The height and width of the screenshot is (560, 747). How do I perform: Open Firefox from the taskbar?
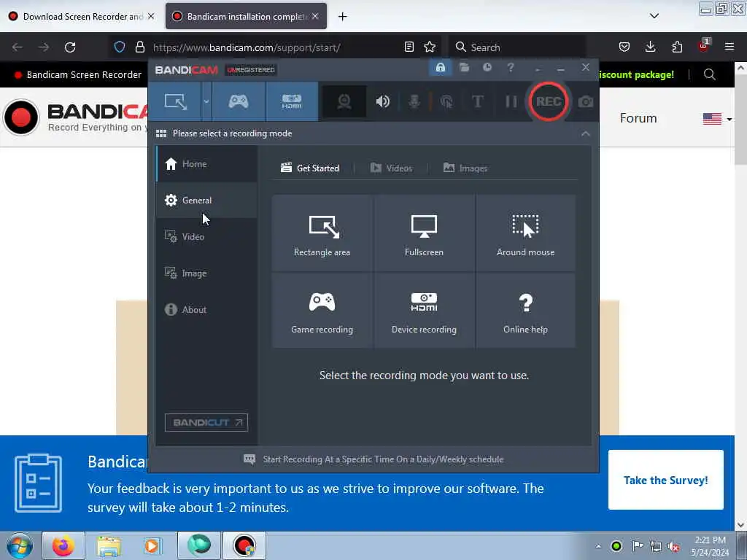[63, 545]
